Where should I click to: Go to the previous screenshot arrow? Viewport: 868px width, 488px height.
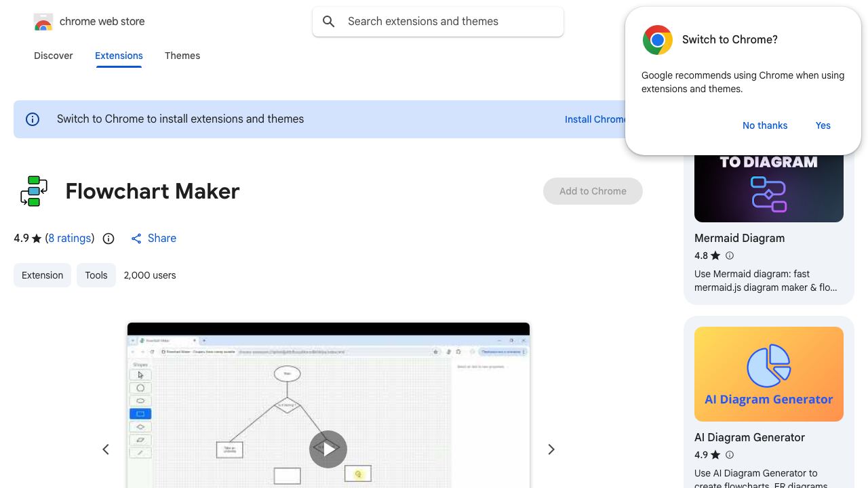[106, 449]
